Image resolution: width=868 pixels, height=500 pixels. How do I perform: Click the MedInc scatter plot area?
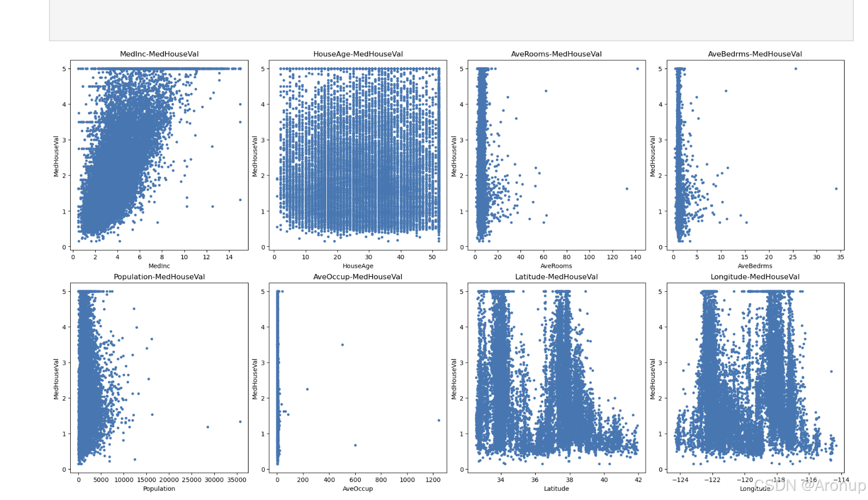(x=159, y=155)
